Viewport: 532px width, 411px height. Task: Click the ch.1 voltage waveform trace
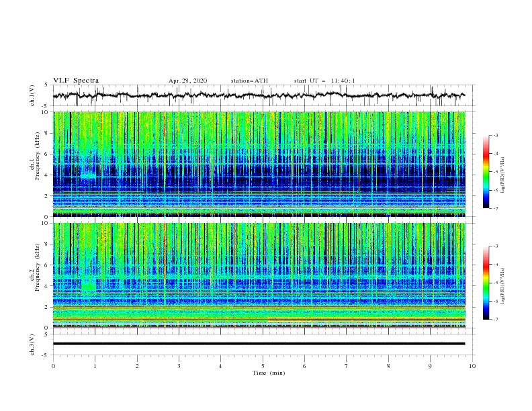[259, 95]
